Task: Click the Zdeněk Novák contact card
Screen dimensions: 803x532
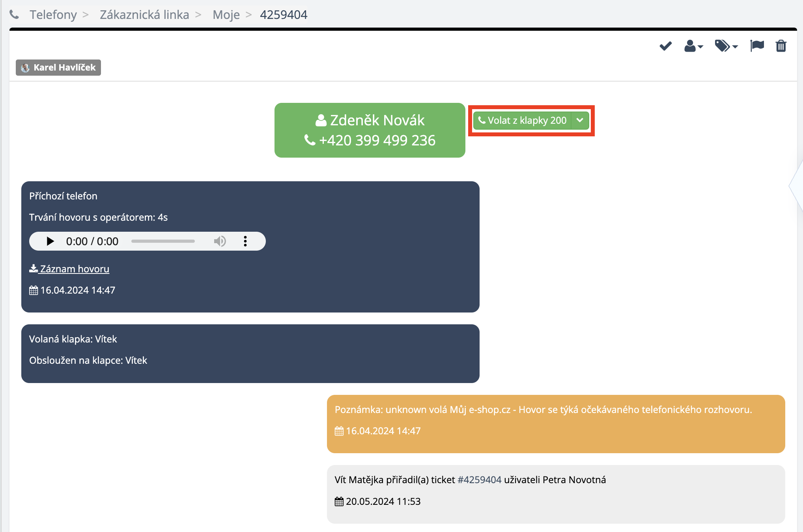Action: pos(370,130)
